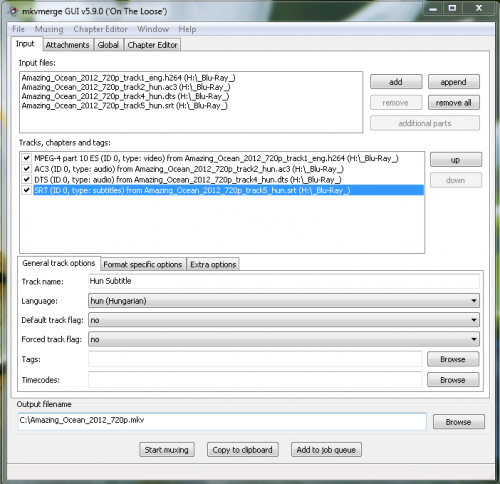The height and width of the screenshot is (484, 500).
Task: Select the Format specific options tab
Action: tap(143, 265)
